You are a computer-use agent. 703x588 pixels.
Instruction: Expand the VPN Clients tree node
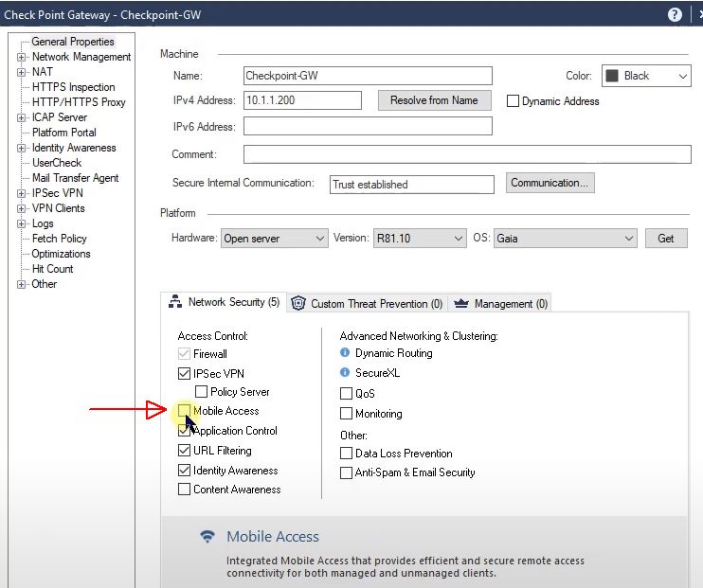(x=21, y=208)
